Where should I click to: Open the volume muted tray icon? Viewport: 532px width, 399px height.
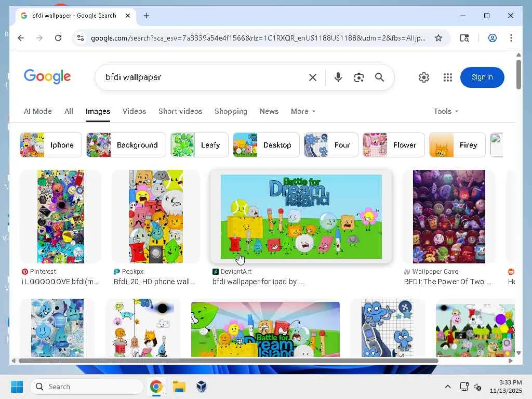[x=477, y=387]
